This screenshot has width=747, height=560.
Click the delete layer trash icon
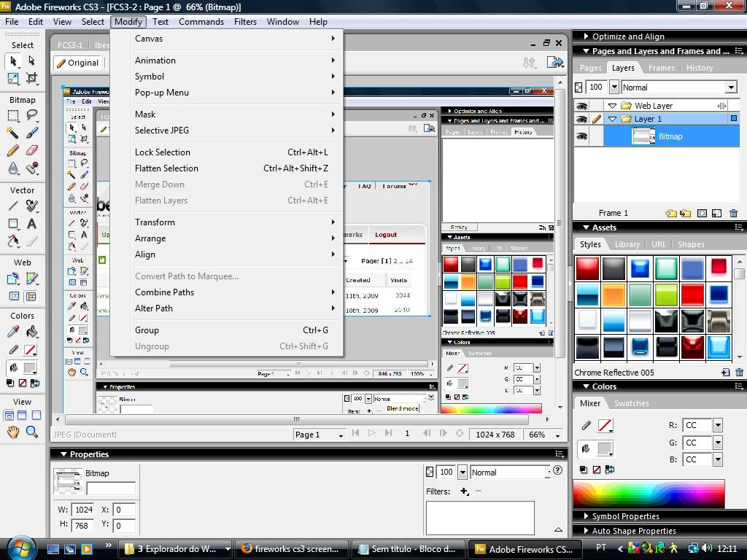tap(734, 214)
